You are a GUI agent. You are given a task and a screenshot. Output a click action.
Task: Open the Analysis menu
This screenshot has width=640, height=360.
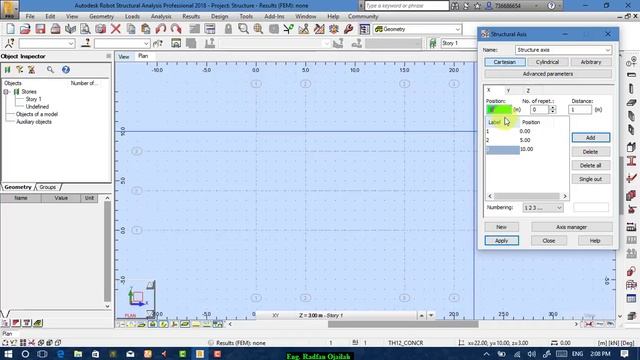click(161, 16)
